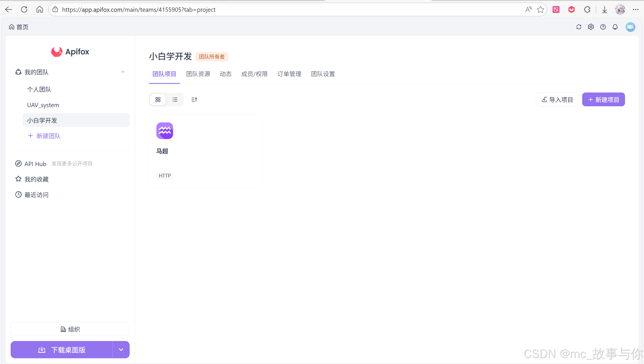Open the settings gear in the Apifox header
The height and width of the screenshot is (364, 644).
point(591,27)
